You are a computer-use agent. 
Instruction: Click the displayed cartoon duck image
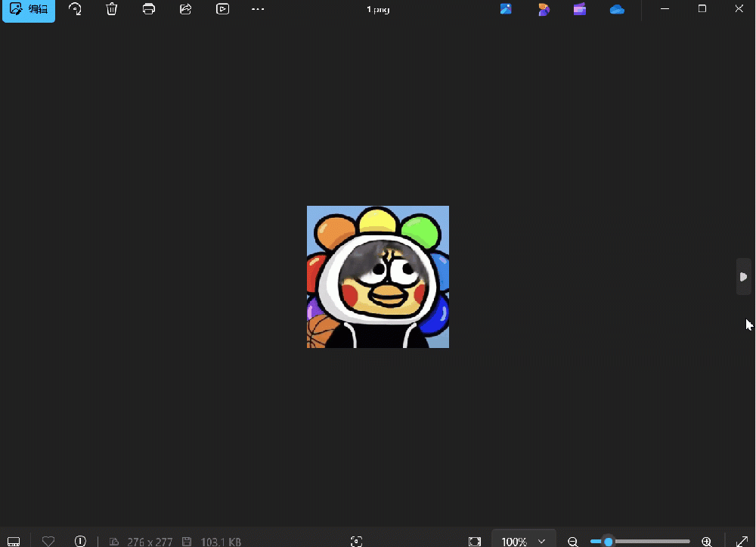click(378, 277)
